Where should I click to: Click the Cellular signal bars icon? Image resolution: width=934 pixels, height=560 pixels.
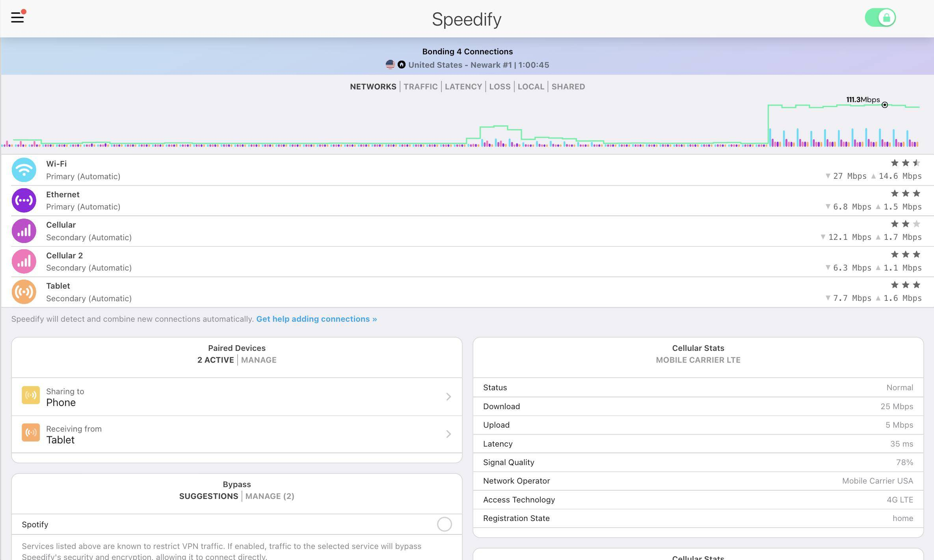(24, 231)
